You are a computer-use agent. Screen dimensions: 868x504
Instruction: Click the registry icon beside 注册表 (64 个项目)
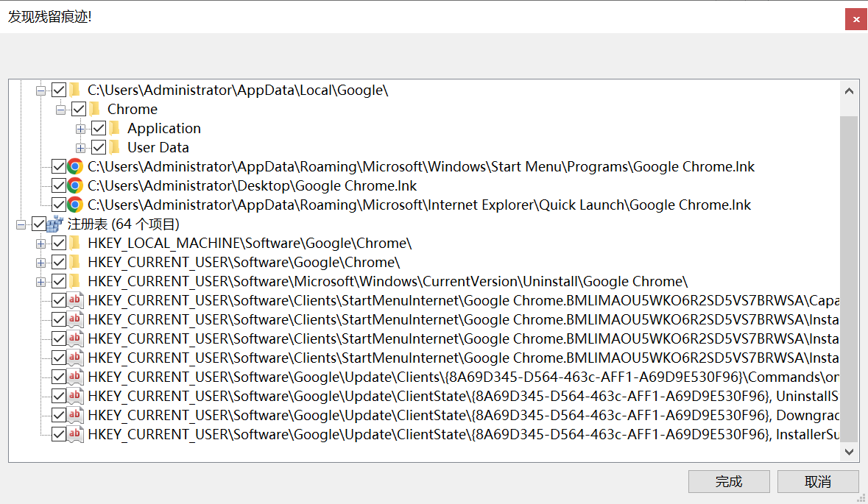56,224
